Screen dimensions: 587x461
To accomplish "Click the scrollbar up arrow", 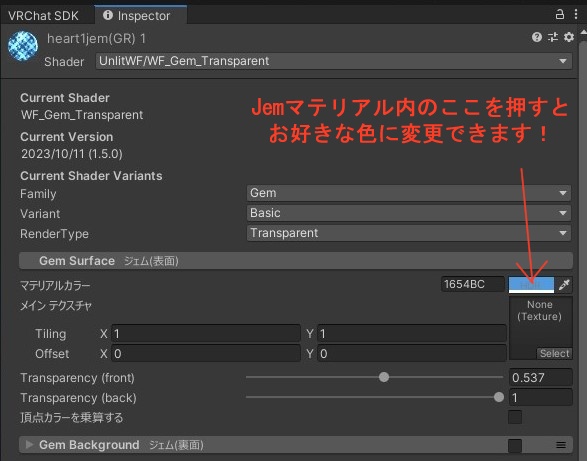I will click(584, 33).
